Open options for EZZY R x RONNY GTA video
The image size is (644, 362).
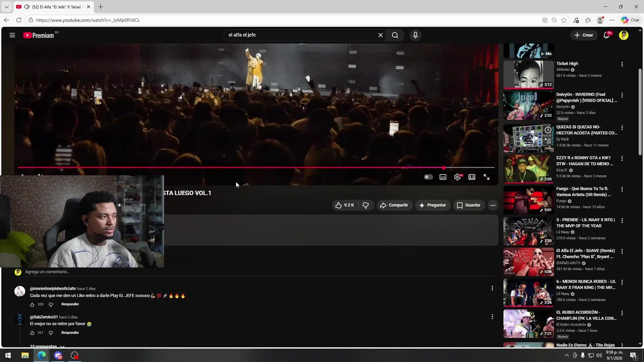pyautogui.click(x=622, y=158)
